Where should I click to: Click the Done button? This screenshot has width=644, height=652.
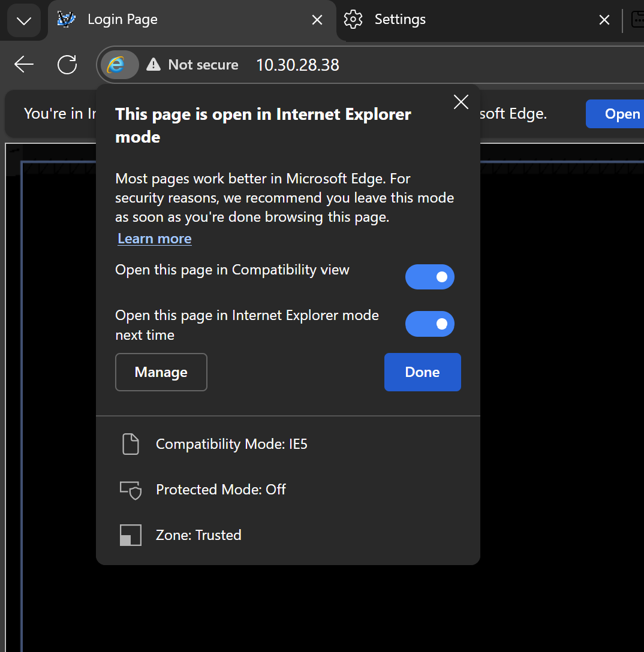pos(422,372)
